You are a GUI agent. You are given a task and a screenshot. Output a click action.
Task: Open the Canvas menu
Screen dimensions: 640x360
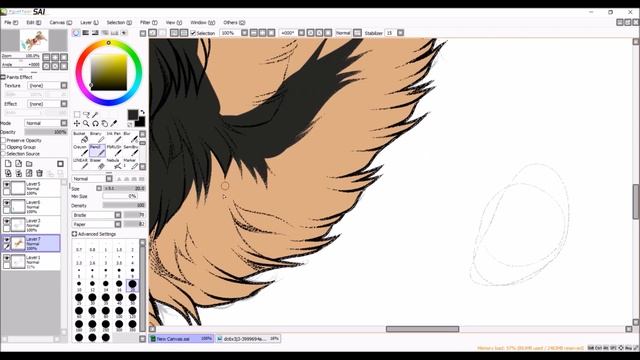coord(60,22)
